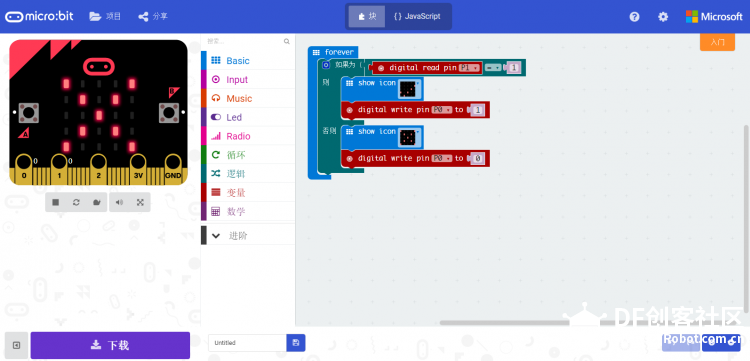750x361 pixels.
Task: Click simulator pin 2
Action: (x=98, y=170)
